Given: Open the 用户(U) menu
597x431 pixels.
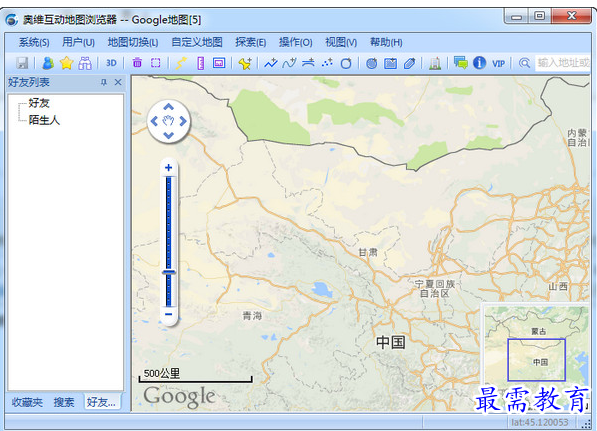Looking at the screenshot, I should 78,42.
